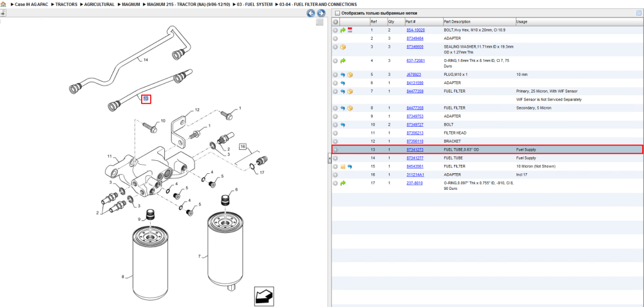Click the red lines icon in row 1
Image resolution: width=644 pixels, height=307 pixels.
350,30
